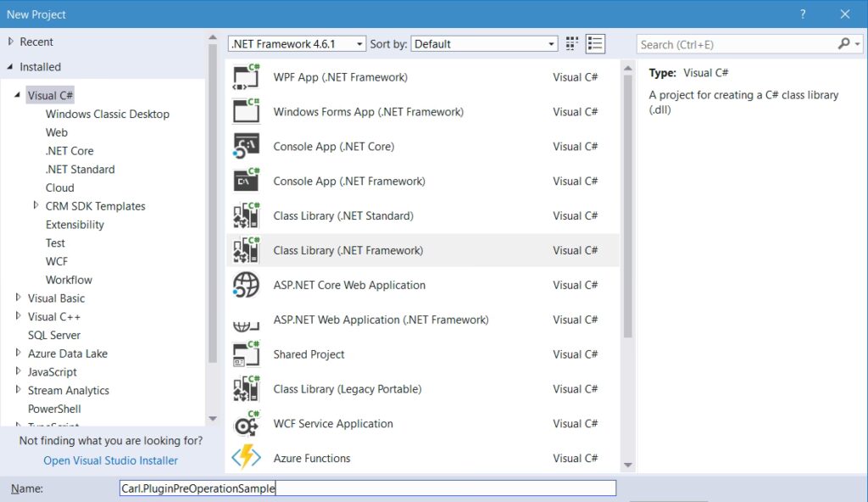Open the Sort by dropdown
Screen dimensions: 868x502
pos(484,44)
